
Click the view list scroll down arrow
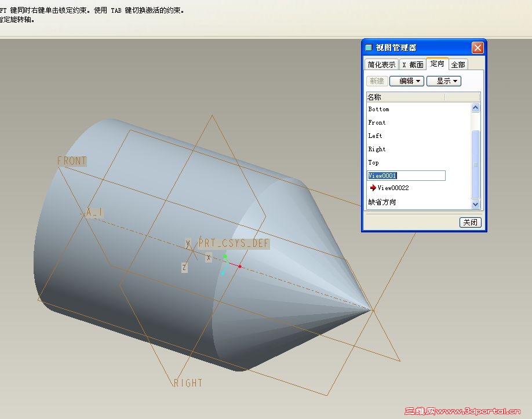click(476, 204)
